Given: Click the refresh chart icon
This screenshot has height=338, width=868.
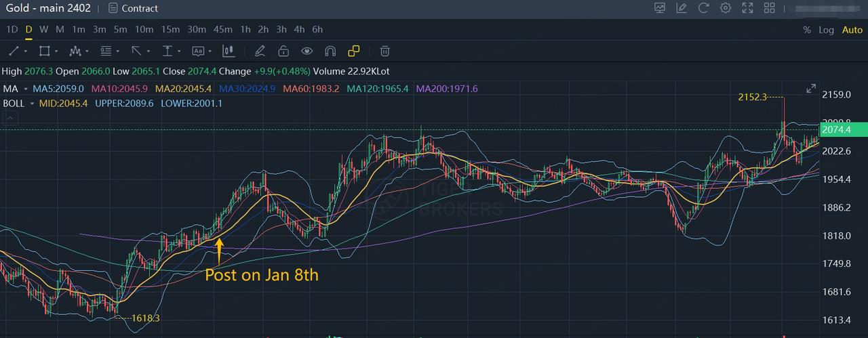Looking at the screenshot, I should pos(703,8).
